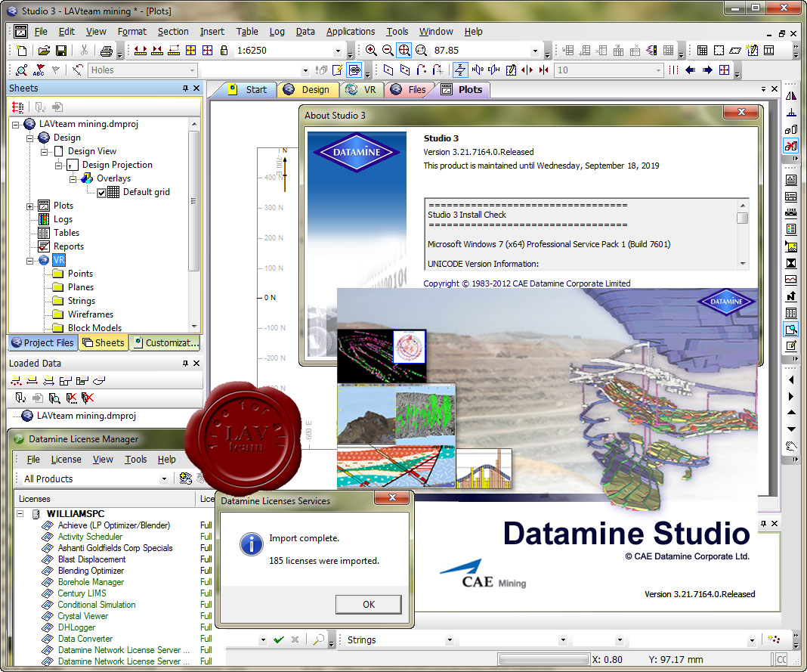The image size is (807, 672).
Task: Click the right sidebar right arrow icon
Action: click(791, 397)
